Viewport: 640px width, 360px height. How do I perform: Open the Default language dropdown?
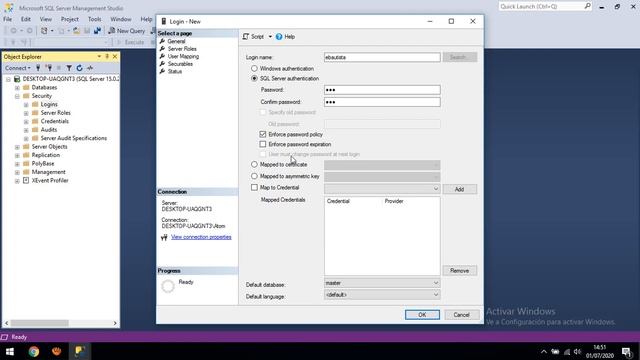pos(436,295)
